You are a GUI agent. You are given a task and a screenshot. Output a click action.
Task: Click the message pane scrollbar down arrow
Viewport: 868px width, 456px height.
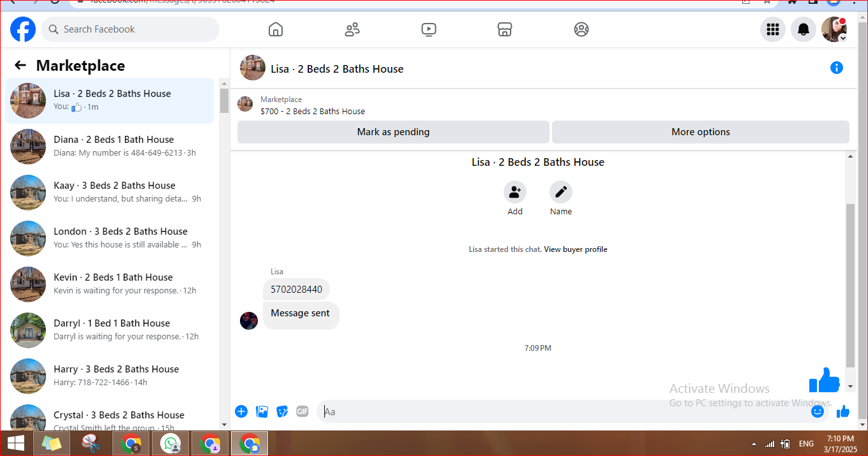pos(850,386)
